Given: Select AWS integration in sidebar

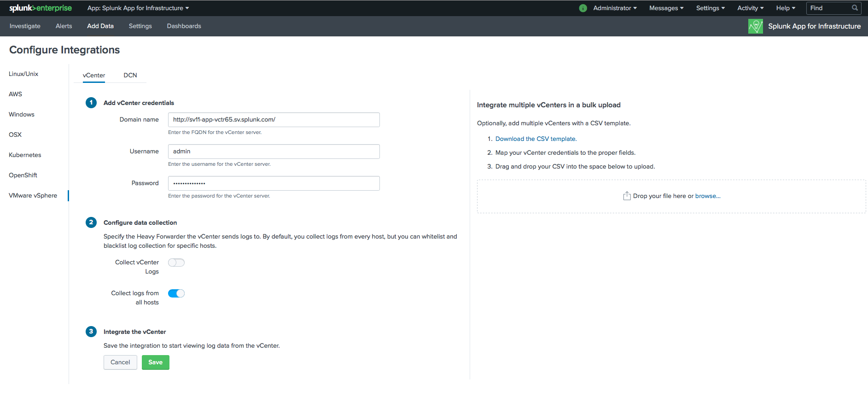Looking at the screenshot, I should click(15, 94).
